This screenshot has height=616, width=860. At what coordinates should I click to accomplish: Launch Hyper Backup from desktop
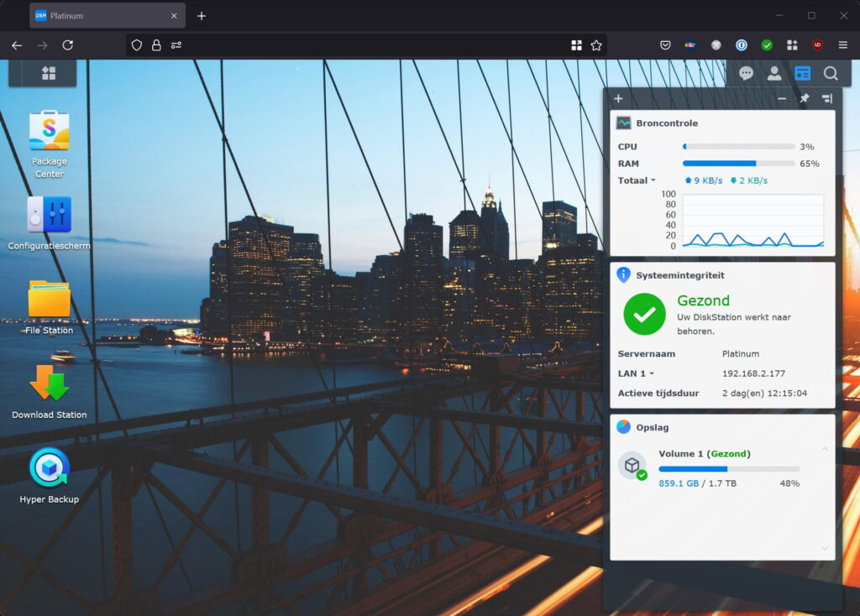coord(49,468)
